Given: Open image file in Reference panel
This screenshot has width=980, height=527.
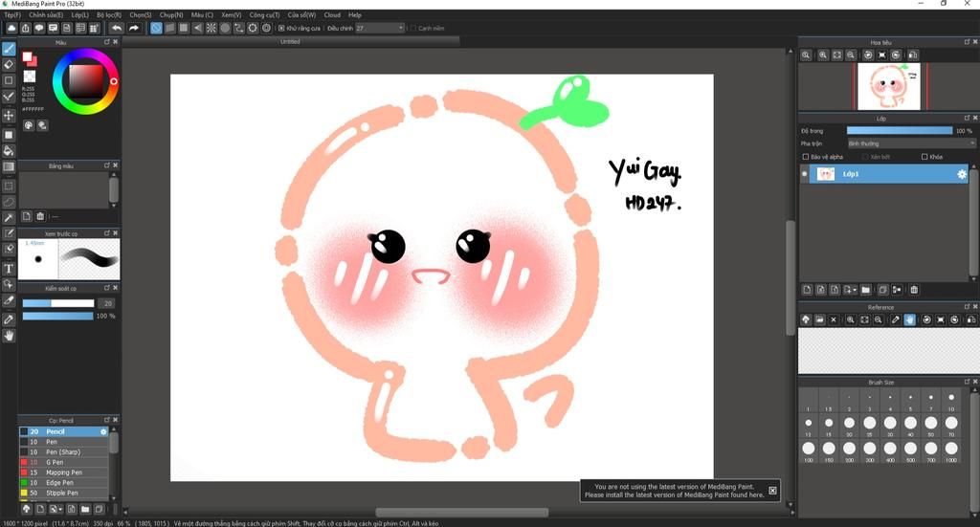Looking at the screenshot, I should 819,319.
